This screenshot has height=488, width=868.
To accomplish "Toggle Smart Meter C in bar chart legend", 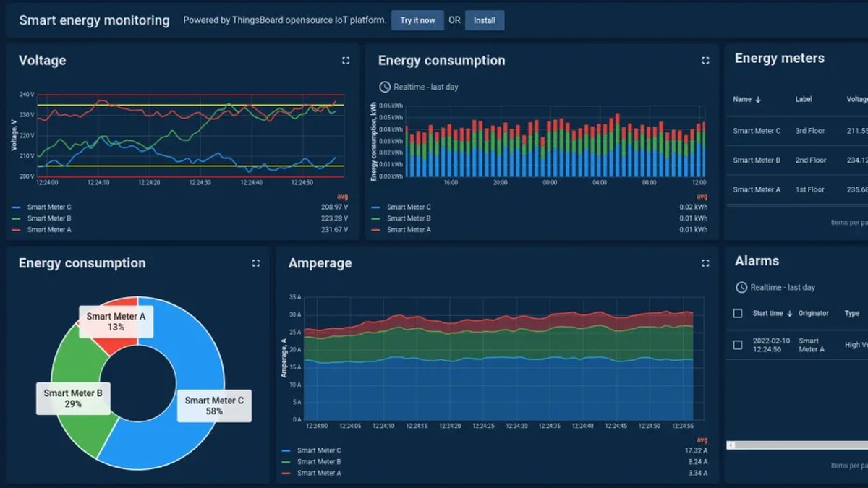I will point(409,207).
